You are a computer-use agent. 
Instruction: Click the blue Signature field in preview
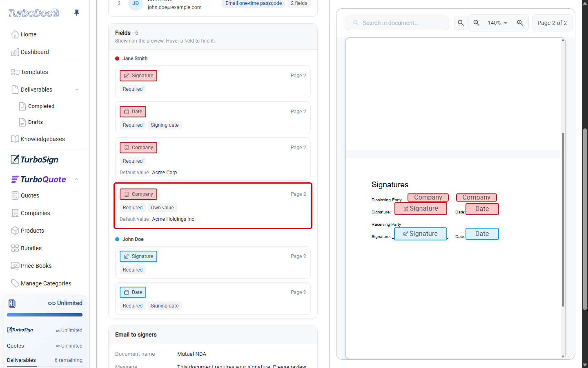pos(421,234)
